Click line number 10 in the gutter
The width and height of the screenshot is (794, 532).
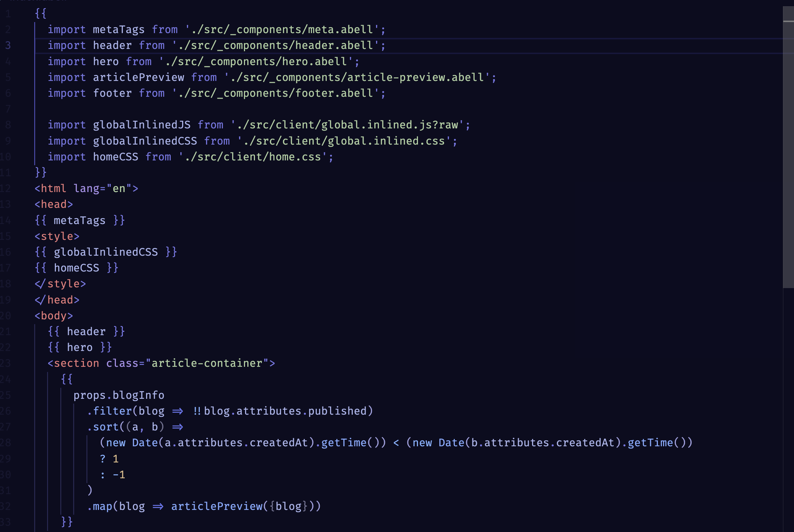click(x=6, y=156)
